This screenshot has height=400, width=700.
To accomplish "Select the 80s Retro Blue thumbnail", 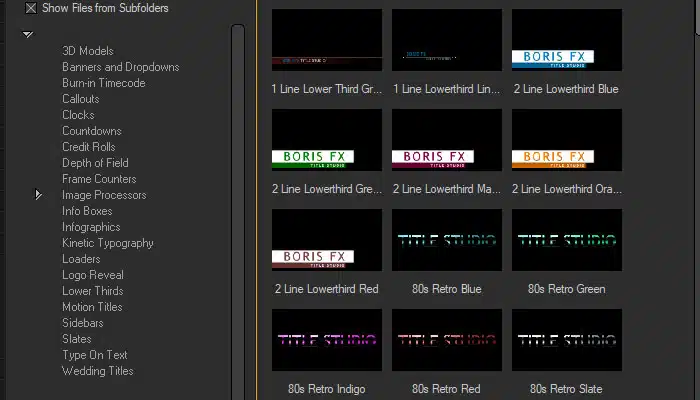I will coord(447,240).
